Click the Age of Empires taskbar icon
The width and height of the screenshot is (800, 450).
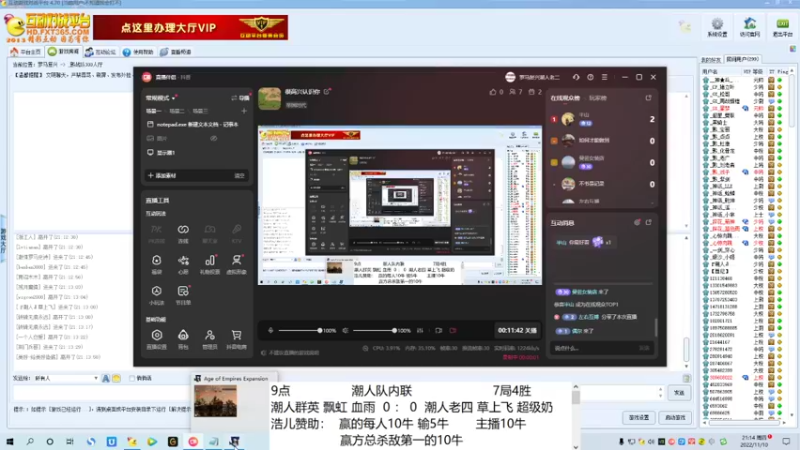pos(234,441)
